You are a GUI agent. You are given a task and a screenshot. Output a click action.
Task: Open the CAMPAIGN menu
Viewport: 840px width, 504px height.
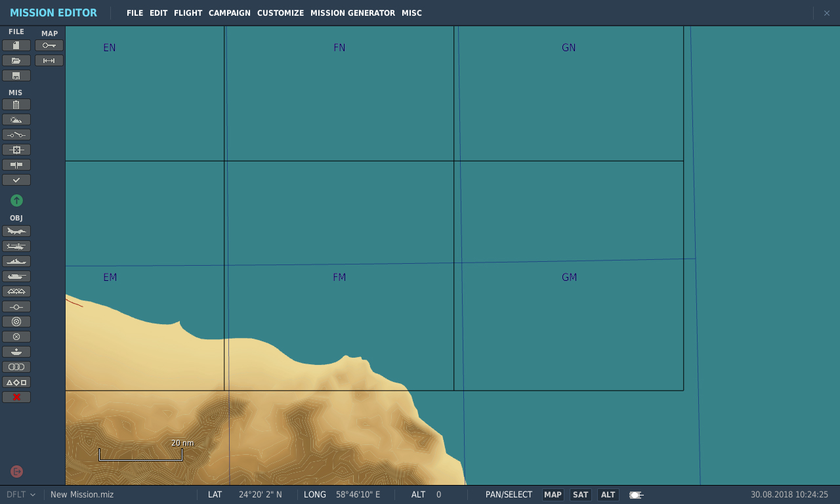coord(230,13)
